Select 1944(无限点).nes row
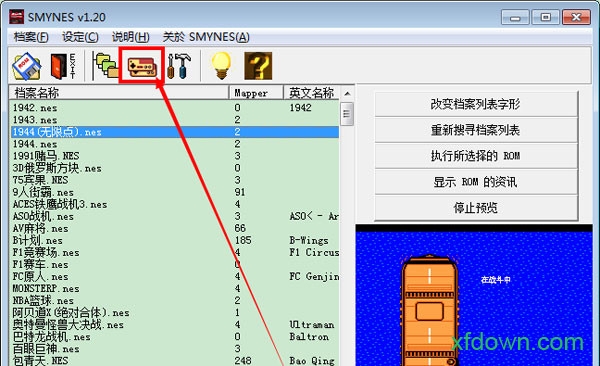Image resolution: width=600 pixels, height=366 pixels. point(174,132)
